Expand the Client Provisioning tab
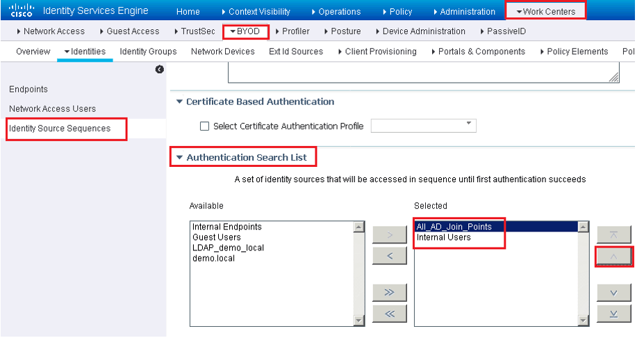The image size is (644, 338). (x=377, y=51)
